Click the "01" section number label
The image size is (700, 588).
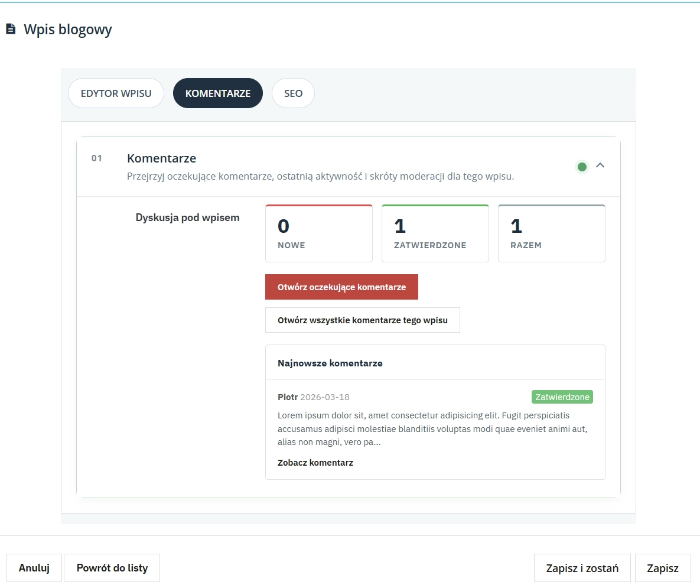coord(97,158)
